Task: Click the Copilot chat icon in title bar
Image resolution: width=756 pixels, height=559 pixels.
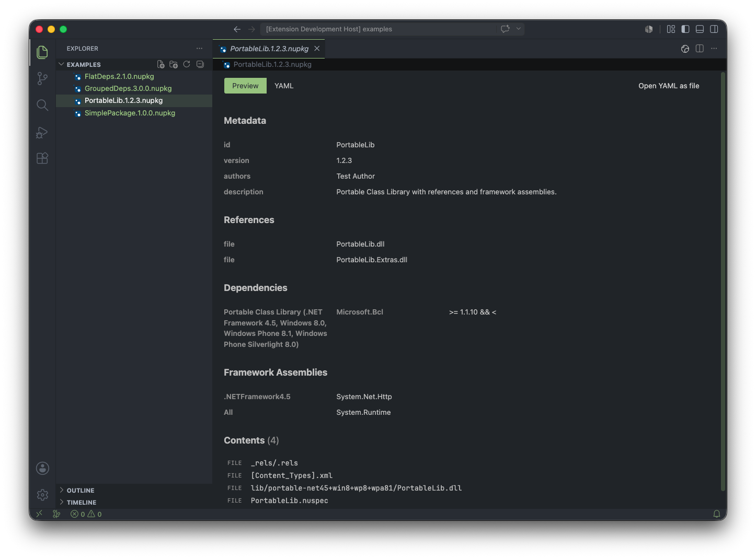Action: pyautogui.click(x=505, y=29)
